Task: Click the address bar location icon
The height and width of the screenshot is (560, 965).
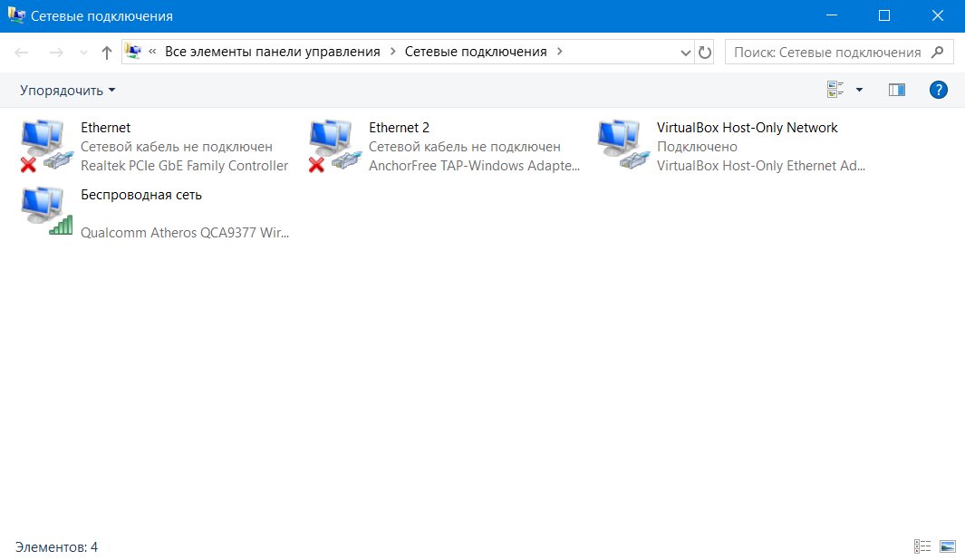Action: click(x=133, y=52)
